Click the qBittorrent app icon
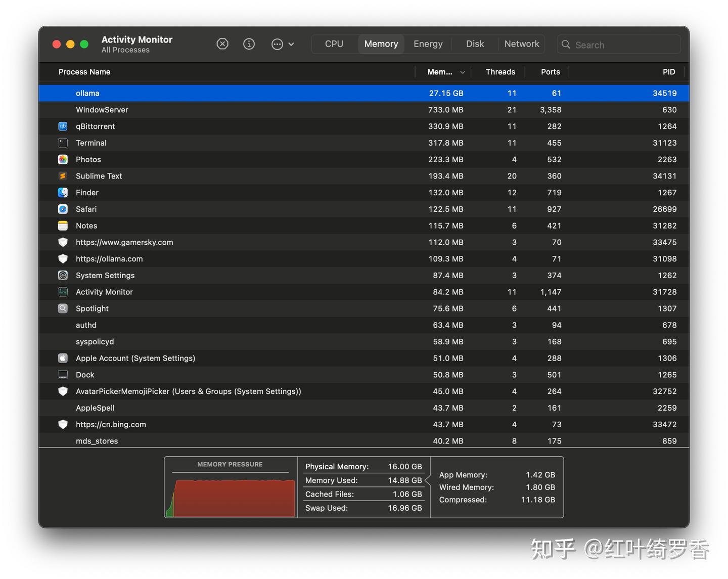The height and width of the screenshot is (579, 728). 63,126
